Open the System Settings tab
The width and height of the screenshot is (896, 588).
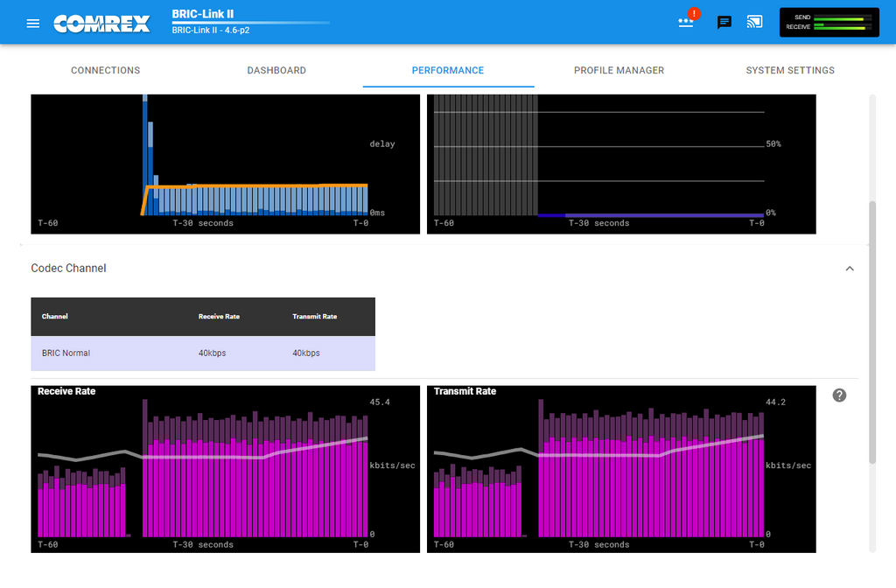790,70
